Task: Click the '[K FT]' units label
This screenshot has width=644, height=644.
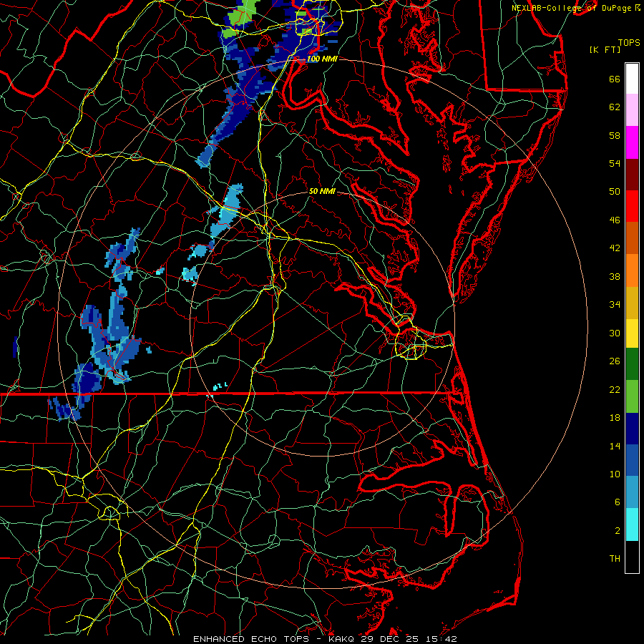Action: pyautogui.click(x=605, y=49)
